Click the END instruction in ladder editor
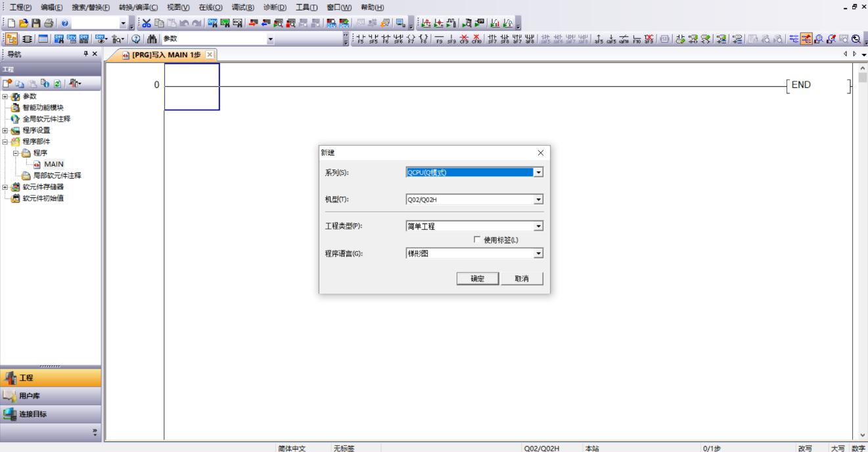Viewport: 868px width, 452px height. [x=801, y=84]
